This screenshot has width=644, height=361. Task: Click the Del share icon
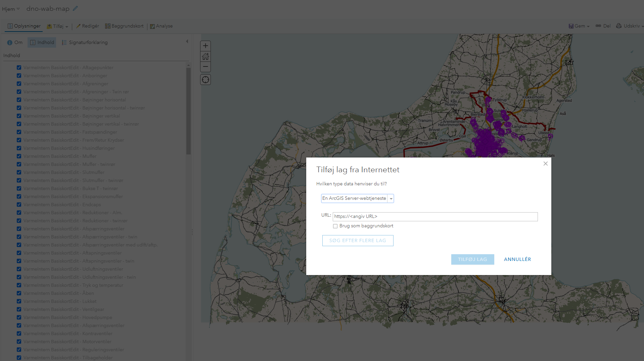tap(603, 26)
